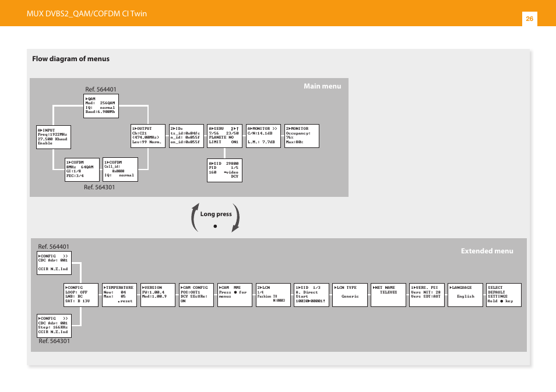The image size is (556, 392).
Task: Click the SELECT DEFAULT SETTINGS screen box
Action: [504, 295]
